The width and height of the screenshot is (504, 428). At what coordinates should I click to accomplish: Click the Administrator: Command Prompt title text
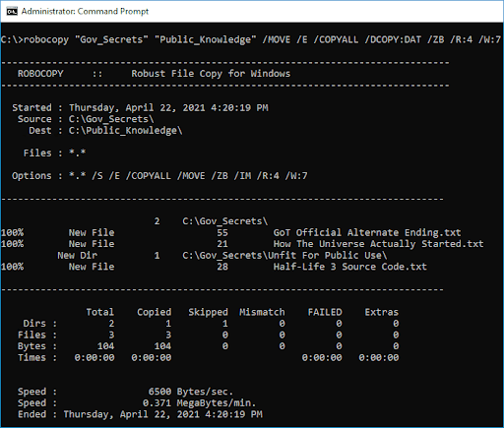coord(85,12)
